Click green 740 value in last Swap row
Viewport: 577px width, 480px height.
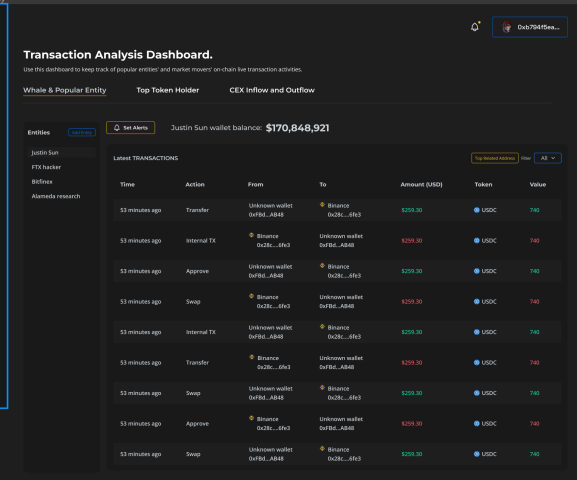click(x=534, y=454)
